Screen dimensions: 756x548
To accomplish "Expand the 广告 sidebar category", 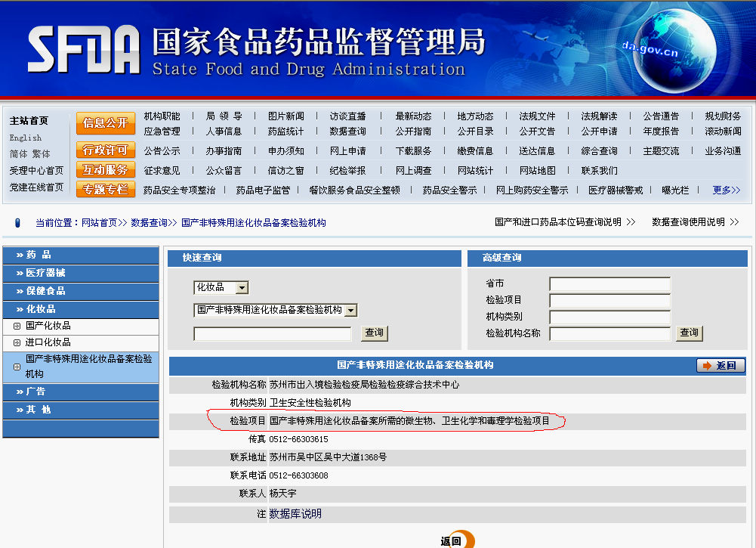I will [x=81, y=392].
